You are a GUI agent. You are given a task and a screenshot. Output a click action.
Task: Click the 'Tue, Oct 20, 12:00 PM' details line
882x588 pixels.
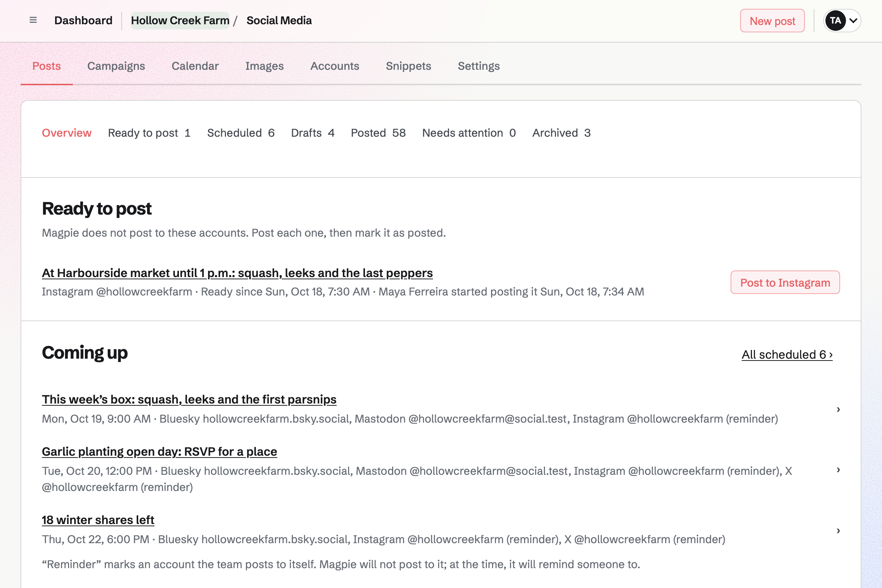pos(417,479)
